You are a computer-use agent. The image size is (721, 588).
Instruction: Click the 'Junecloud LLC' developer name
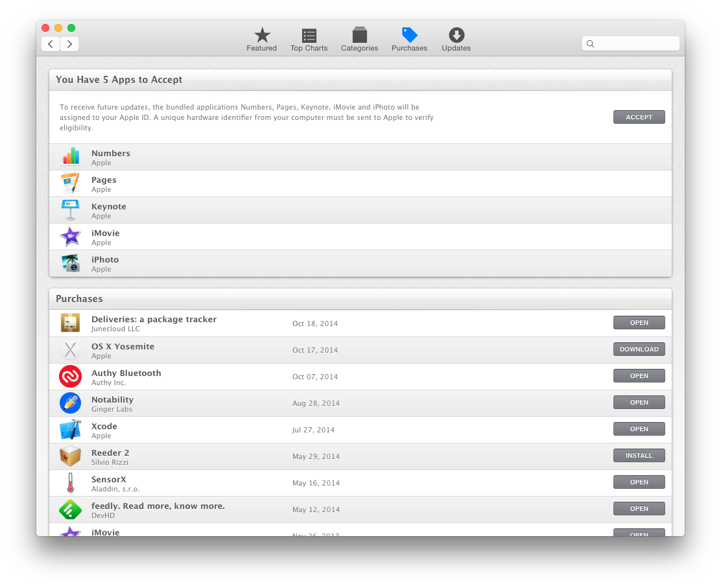pos(115,329)
